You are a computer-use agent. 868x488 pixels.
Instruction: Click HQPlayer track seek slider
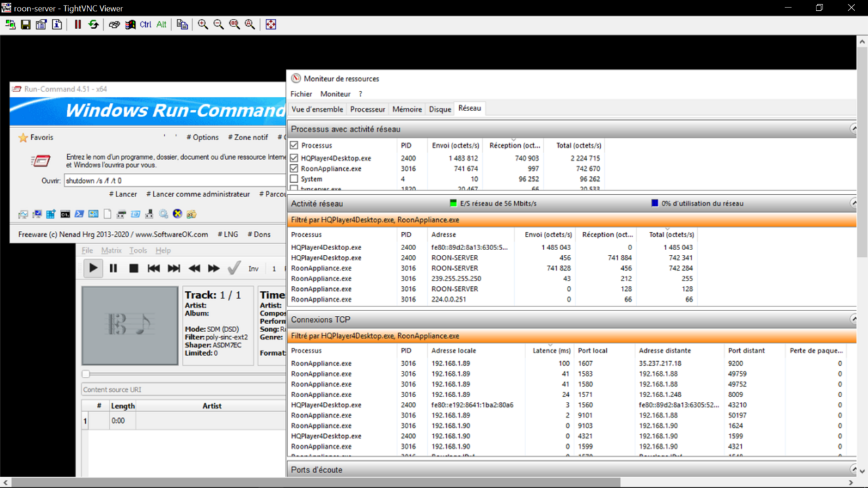tap(183, 373)
